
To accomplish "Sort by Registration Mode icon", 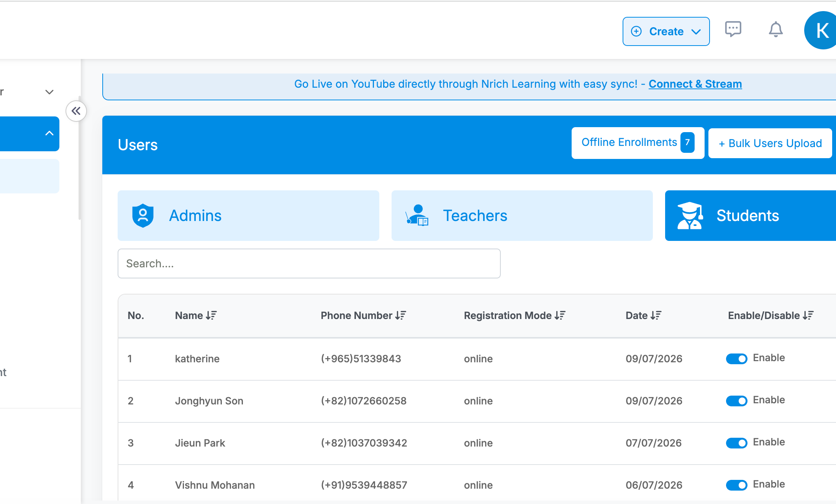I will click(560, 315).
